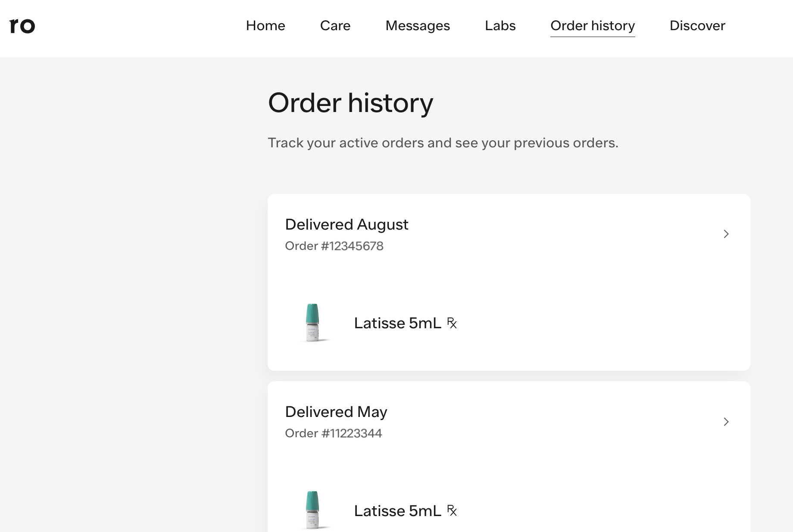Open the Care section
793x532 pixels.
click(335, 26)
